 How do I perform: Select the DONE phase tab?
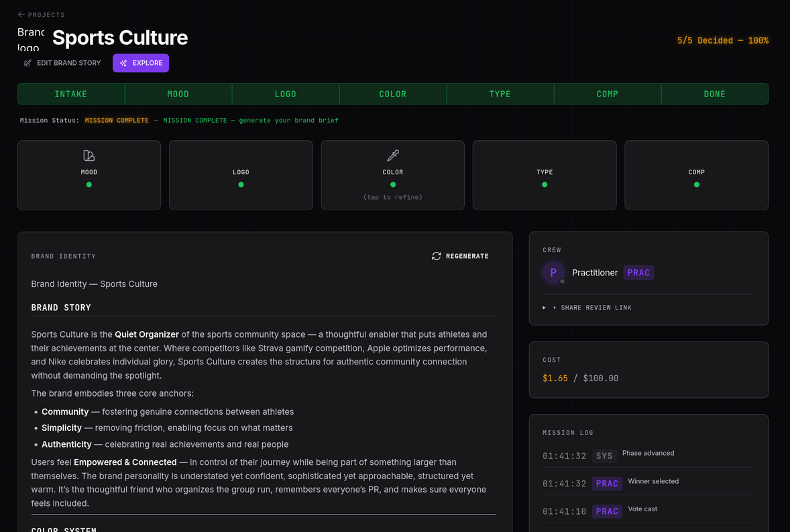tap(714, 94)
